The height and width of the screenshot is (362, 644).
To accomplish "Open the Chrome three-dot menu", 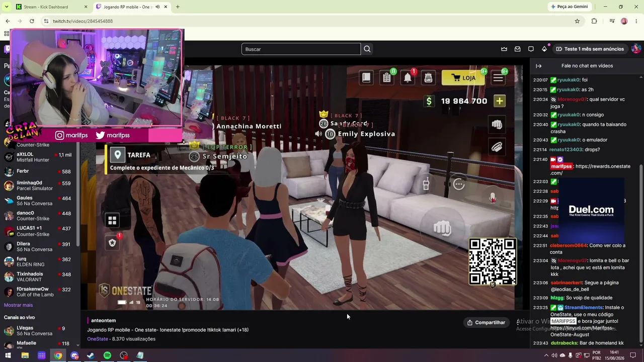I will tap(637, 21).
